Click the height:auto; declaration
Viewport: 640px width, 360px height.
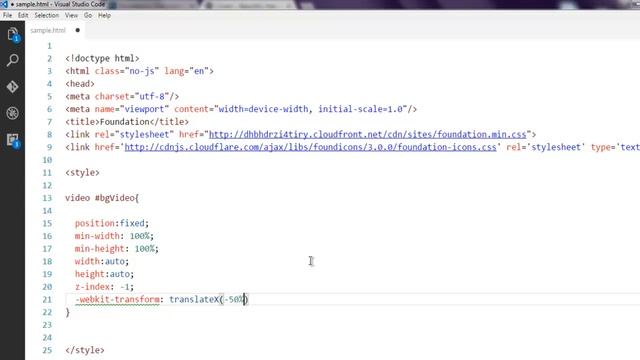coord(104,274)
